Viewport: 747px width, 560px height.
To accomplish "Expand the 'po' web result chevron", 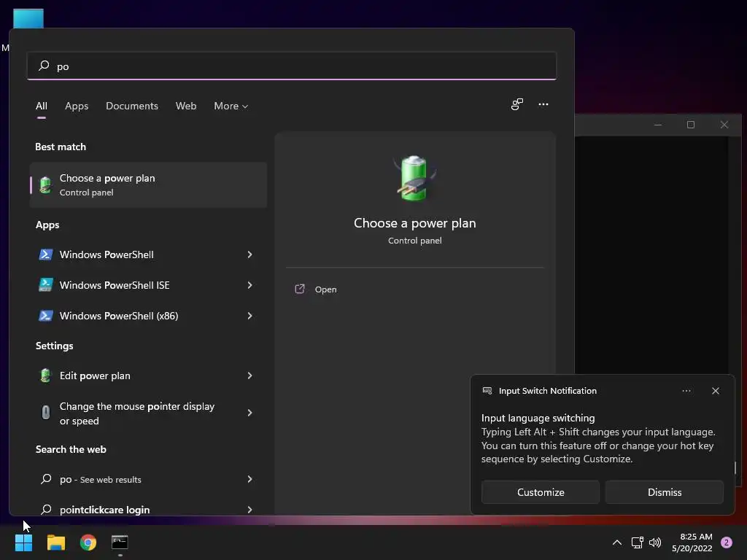I will pyautogui.click(x=249, y=479).
